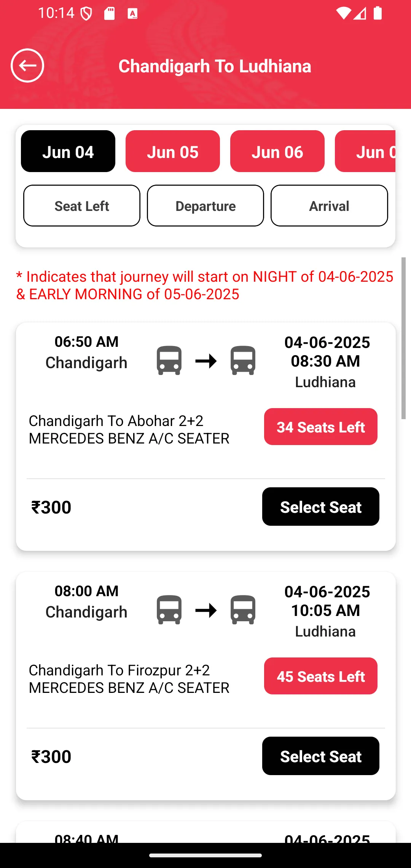The width and height of the screenshot is (411, 868).
Task: Tap departure bus icon on 06:50 AM trip
Action: coord(169,360)
